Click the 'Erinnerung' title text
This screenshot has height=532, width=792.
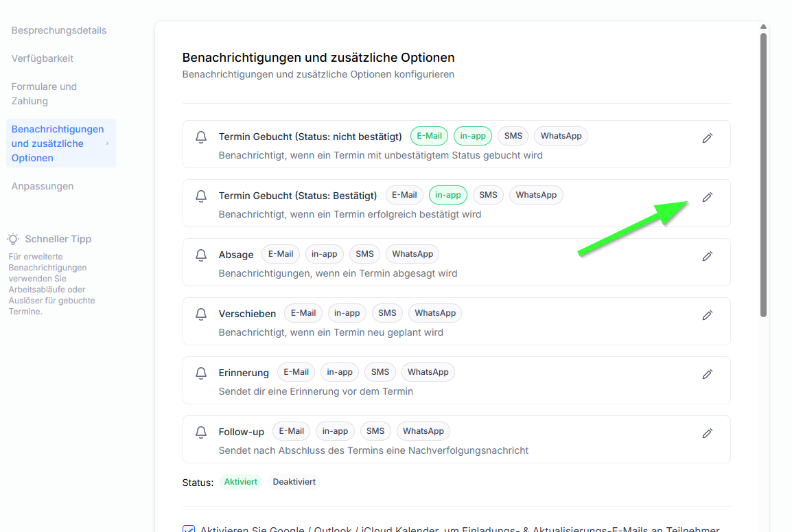pos(244,373)
